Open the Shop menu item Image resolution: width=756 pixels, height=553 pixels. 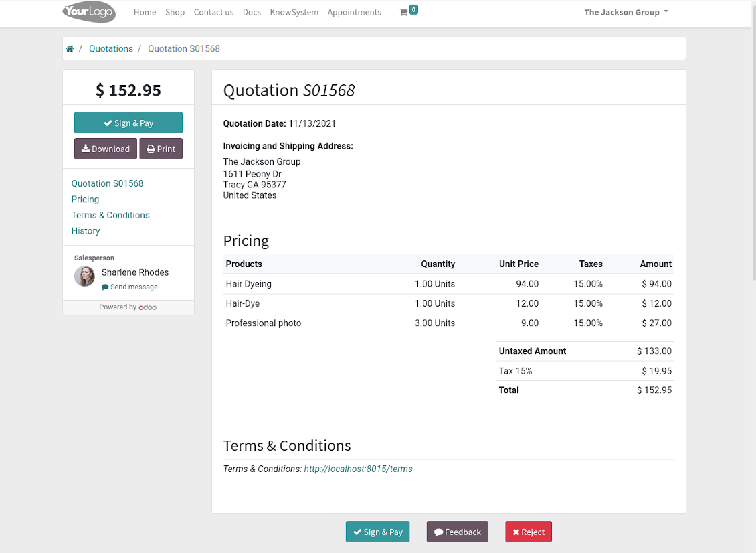pos(175,12)
